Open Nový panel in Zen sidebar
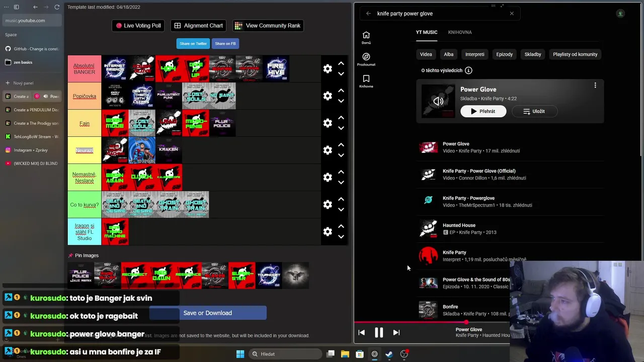This screenshot has height=362, width=644. pos(32,83)
